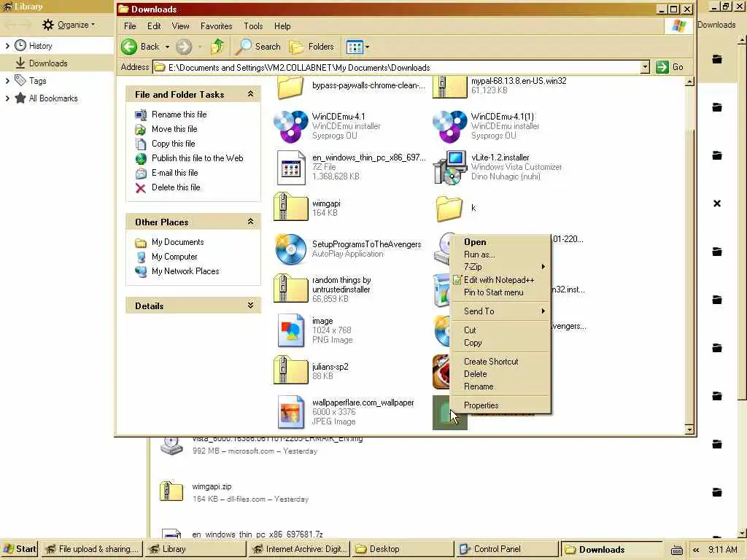Click the Start button

coord(19,549)
